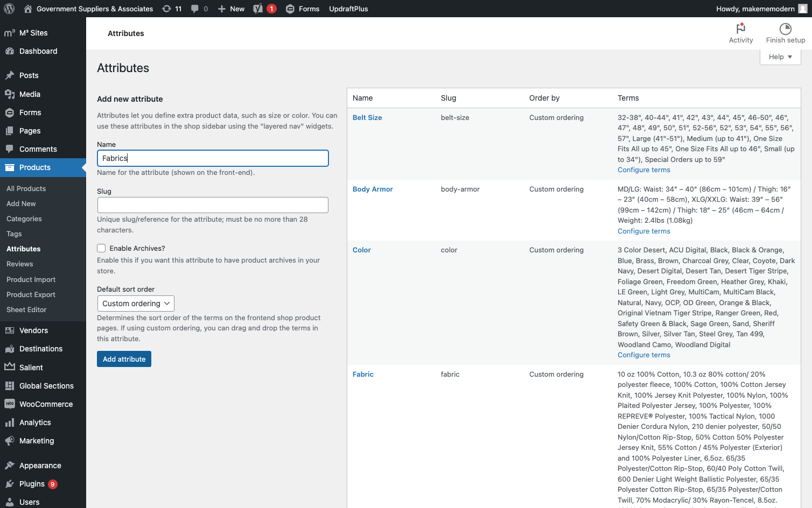The image size is (812, 508).
Task: Click the user avatar next to makemodern
Action: click(x=803, y=9)
